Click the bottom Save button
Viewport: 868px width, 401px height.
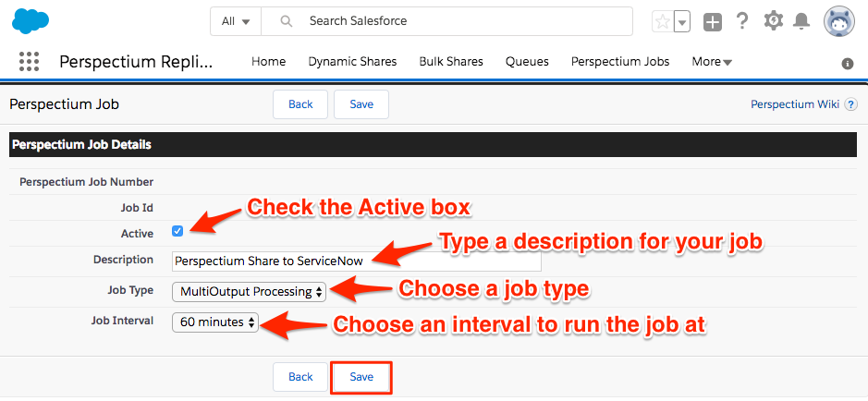point(361,378)
